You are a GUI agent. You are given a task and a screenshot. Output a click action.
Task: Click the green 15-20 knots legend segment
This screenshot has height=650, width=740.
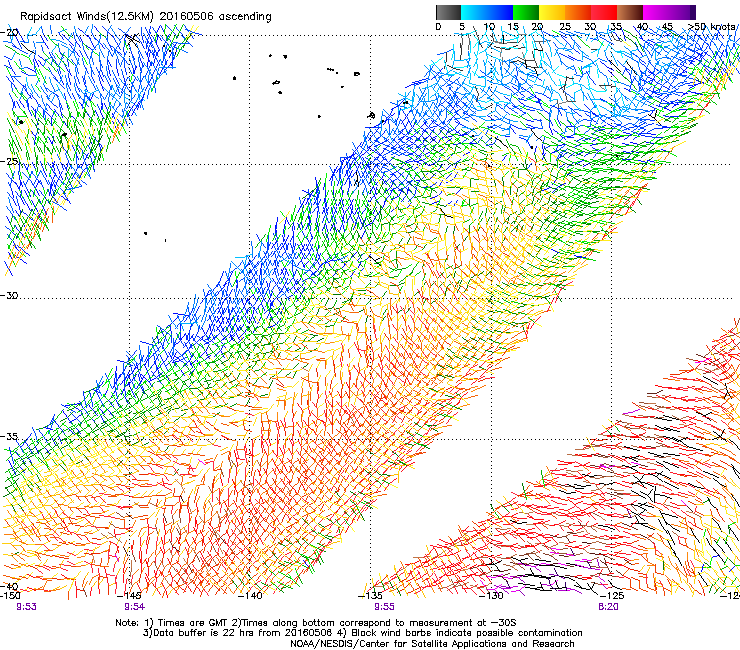pos(526,12)
